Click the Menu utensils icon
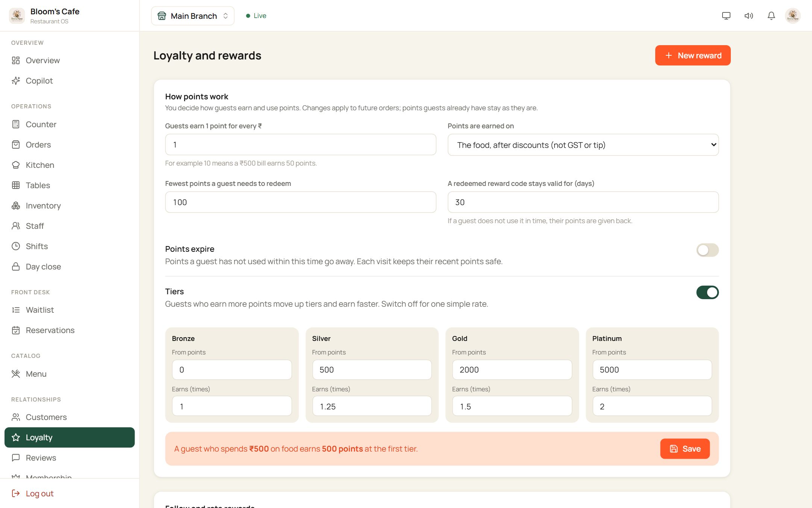The height and width of the screenshot is (508, 812). (x=16, y=374)
